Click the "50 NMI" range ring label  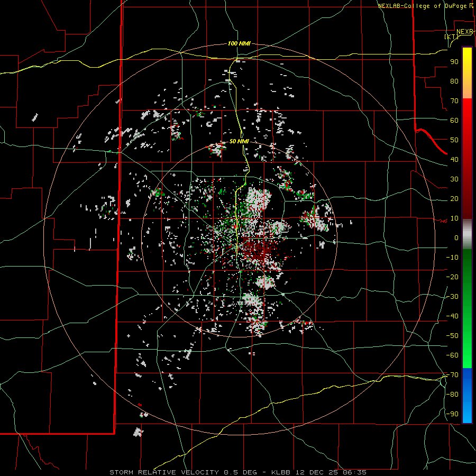coord(239,141)
